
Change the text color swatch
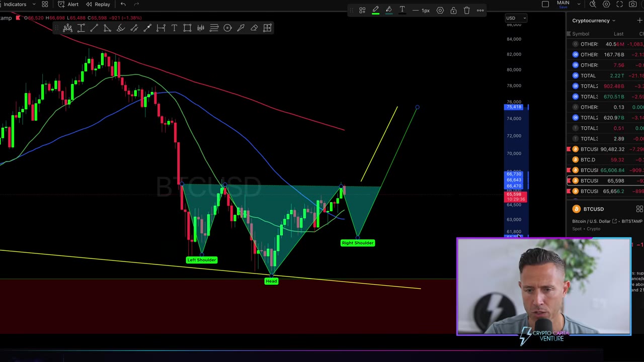point(402,10)
